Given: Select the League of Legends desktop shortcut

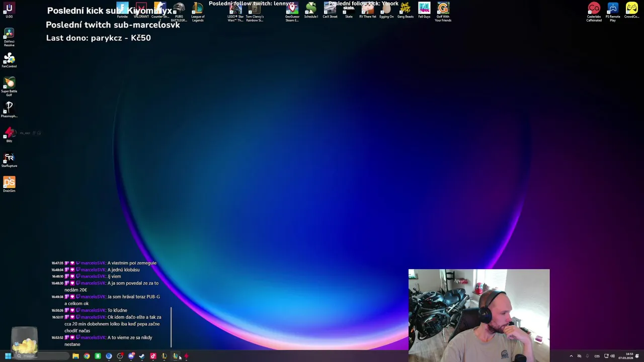Looking at the screenshot, I should pyautogui.click(x=198, y=12).
